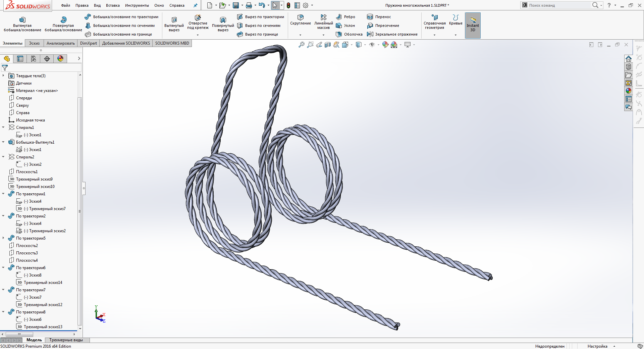
Task: Collapse the Бобышка-Вытянуть1 feature
Action: coord(3,142)
